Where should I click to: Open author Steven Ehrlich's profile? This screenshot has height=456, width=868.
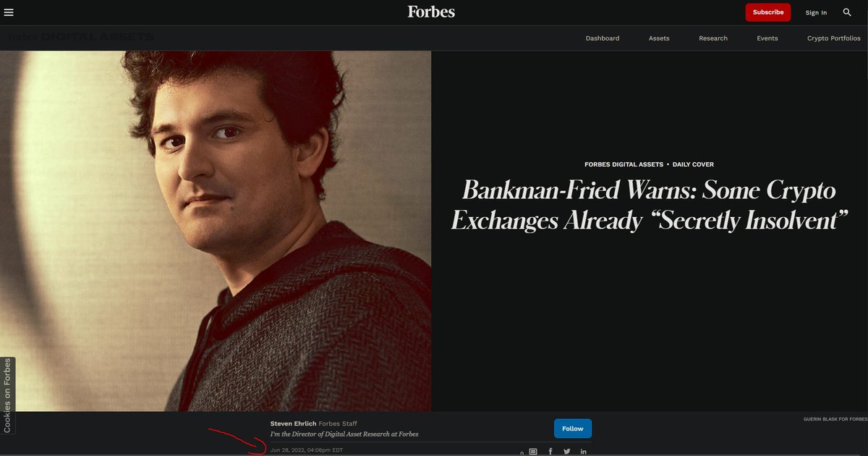(293, 423)
